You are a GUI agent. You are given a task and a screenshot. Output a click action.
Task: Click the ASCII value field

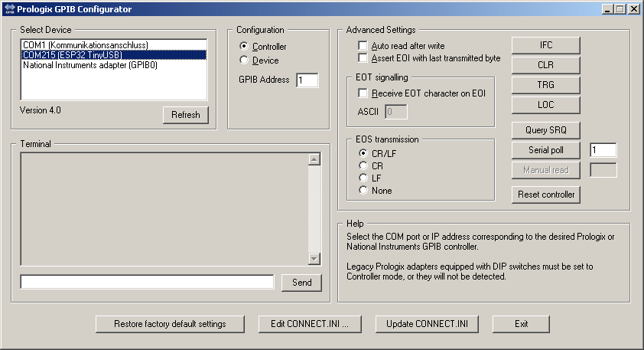point(396,112)
